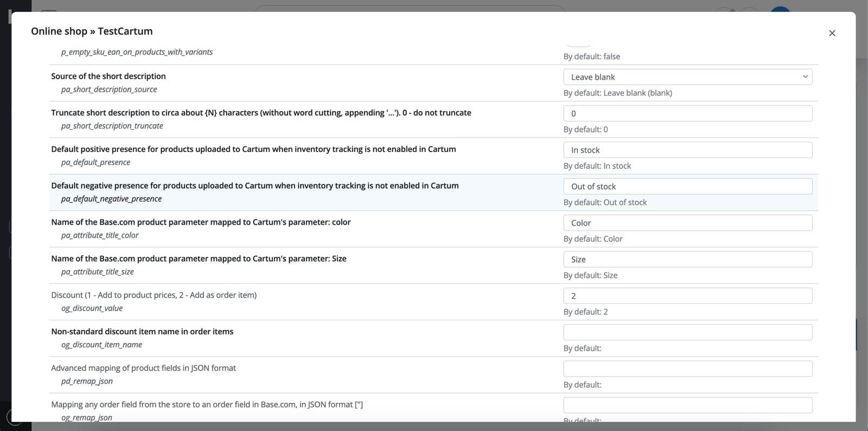Click the 'Default negative presence' setting label
The height and width of the screenshot is (431, 868).
255,185
